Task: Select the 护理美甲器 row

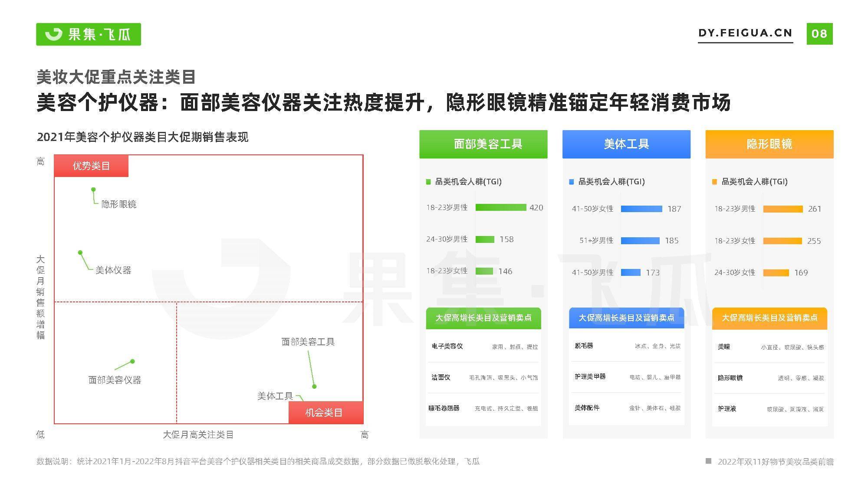Action: tap(626, 377)
